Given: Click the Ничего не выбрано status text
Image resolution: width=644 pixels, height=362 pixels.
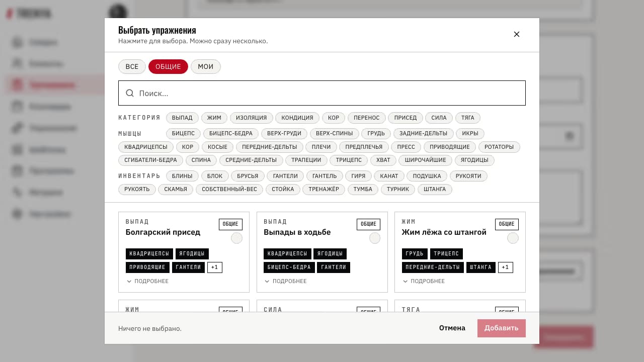Looking at the screenshot, I should point(150,328).
